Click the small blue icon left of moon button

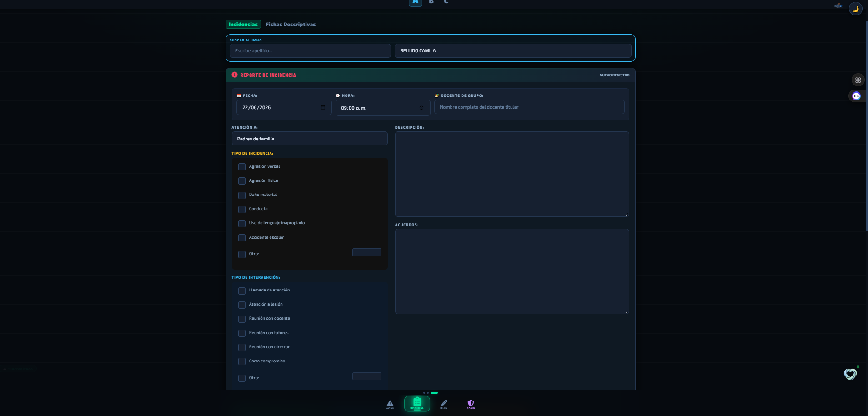click(838, 5)
